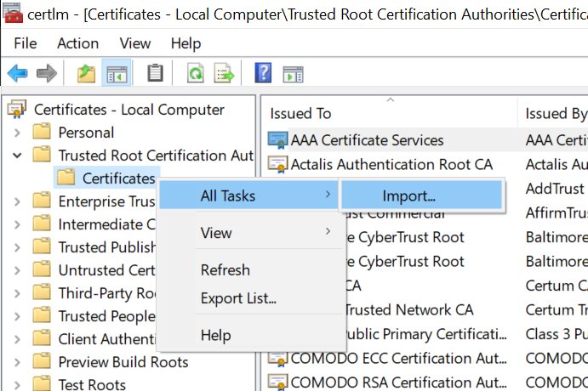Click the Refresh toolbar icon
The image size is (588, 391).
point(196,73)
